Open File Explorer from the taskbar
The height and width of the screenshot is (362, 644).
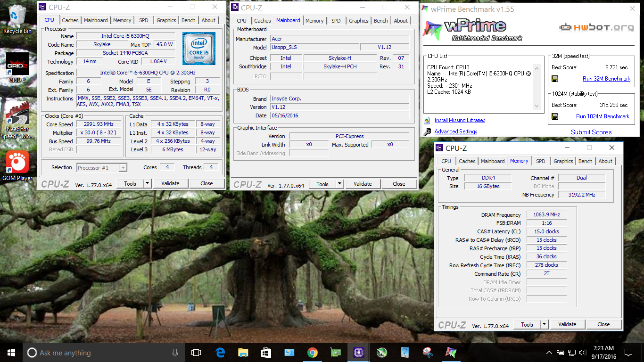pos(243,353)
